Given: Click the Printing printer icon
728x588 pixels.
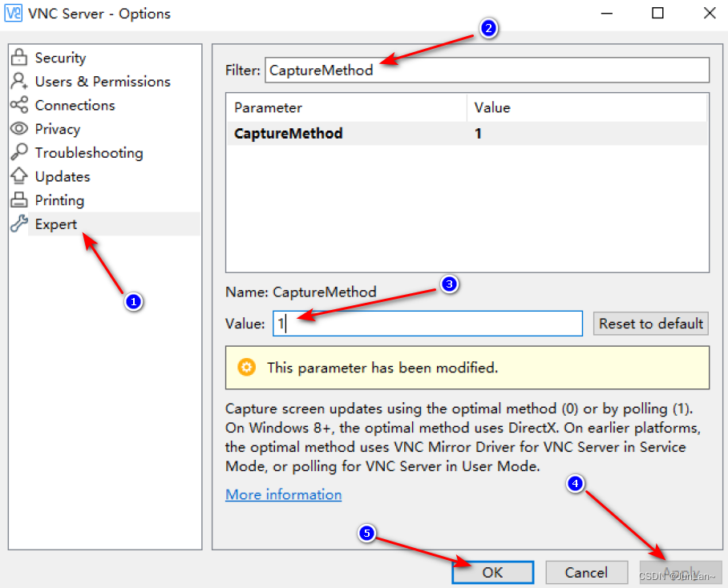Looking at the screenshot, I should (x=19, y=199).
